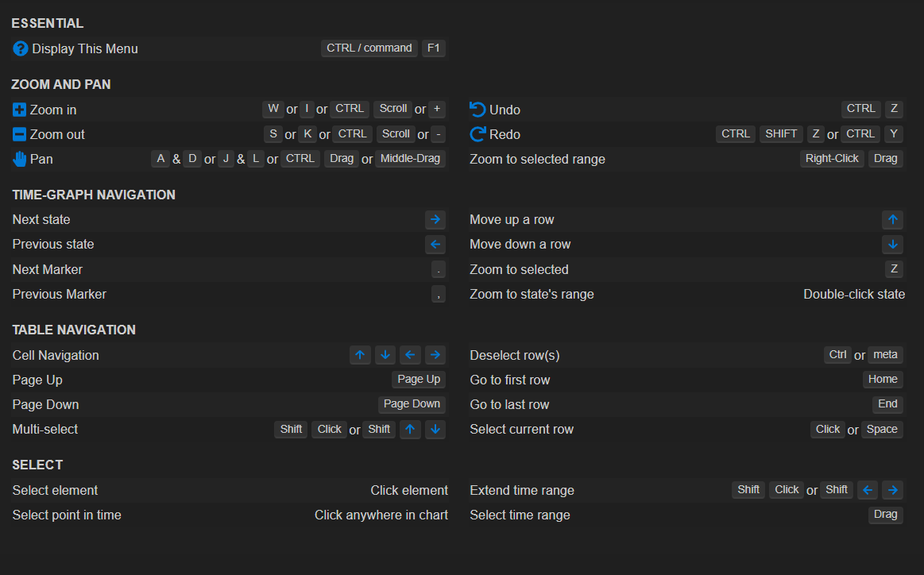Click the up arrow in Cell Navigation row
This screenshot has height=575, width=924.
pos(360,355)
